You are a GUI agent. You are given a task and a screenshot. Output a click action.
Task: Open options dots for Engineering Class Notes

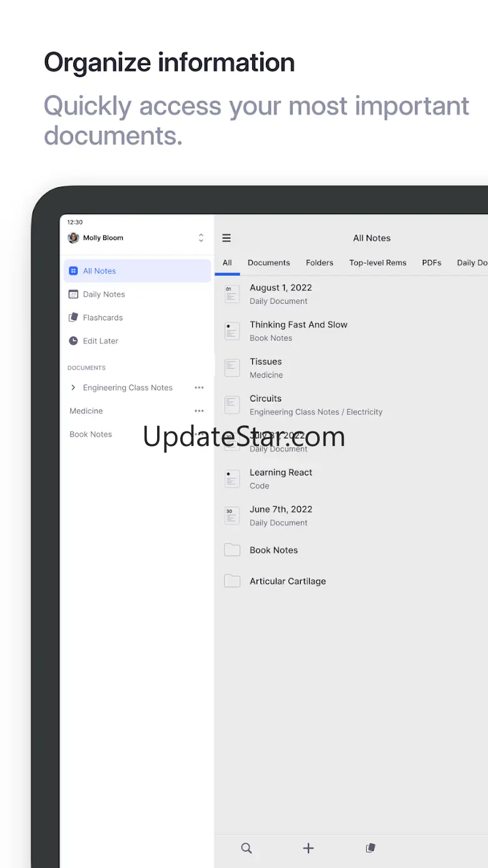pyautogui.click(x=199, y=388)
